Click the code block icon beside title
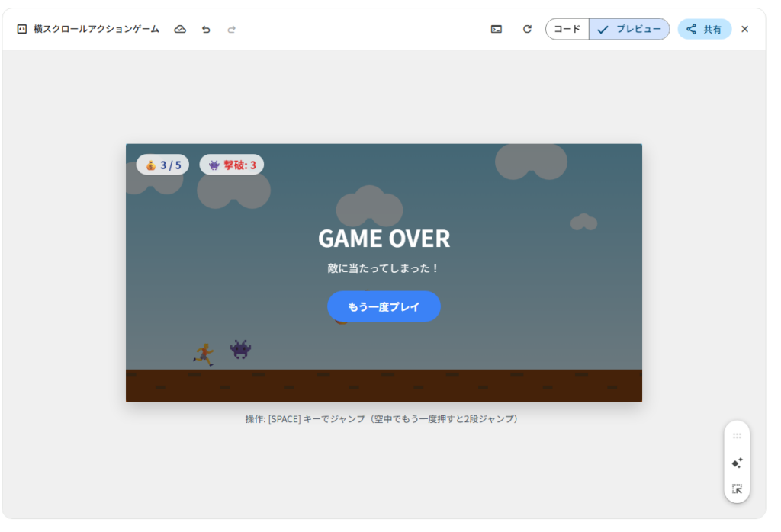This screenshot has height=532, width=781. coord(22,29)
